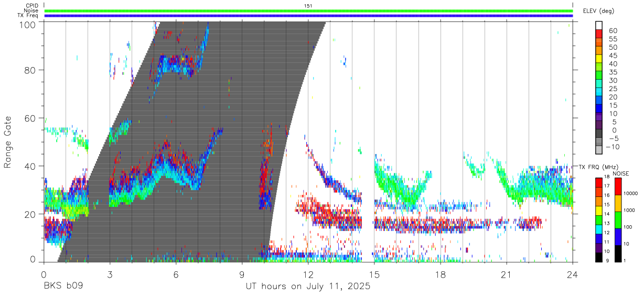Click the Range Gate axis tick '20'
The image size is (644, 297).
coord(29,214)
